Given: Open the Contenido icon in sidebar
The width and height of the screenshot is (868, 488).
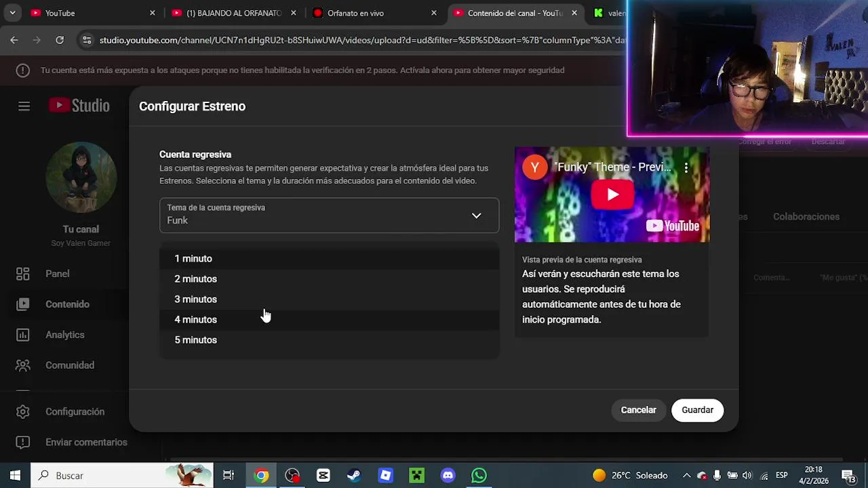Looking at the screenshot, I should [23, 304].
